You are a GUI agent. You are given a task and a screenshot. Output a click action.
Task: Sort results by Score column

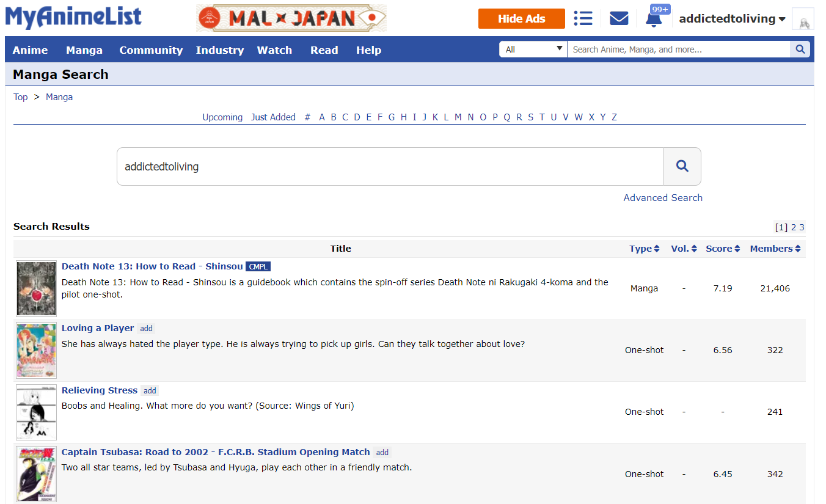click(723, 249)
